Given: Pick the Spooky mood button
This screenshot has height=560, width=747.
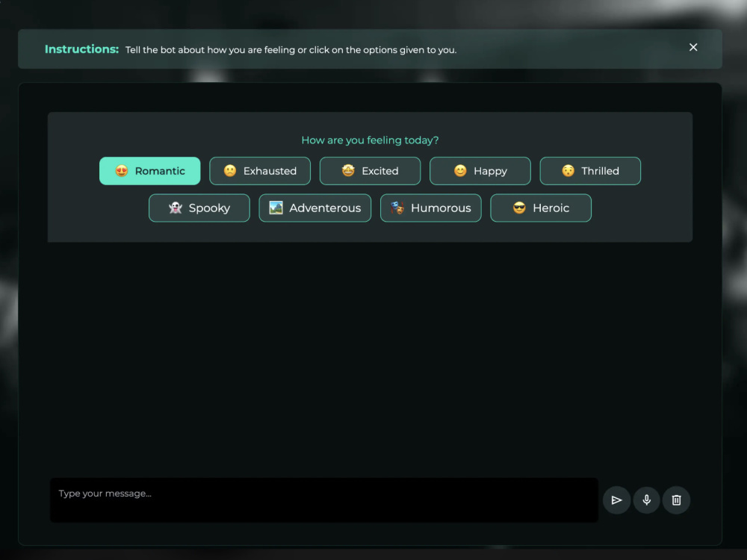Looking at the screenshot, I should [199, 208].
